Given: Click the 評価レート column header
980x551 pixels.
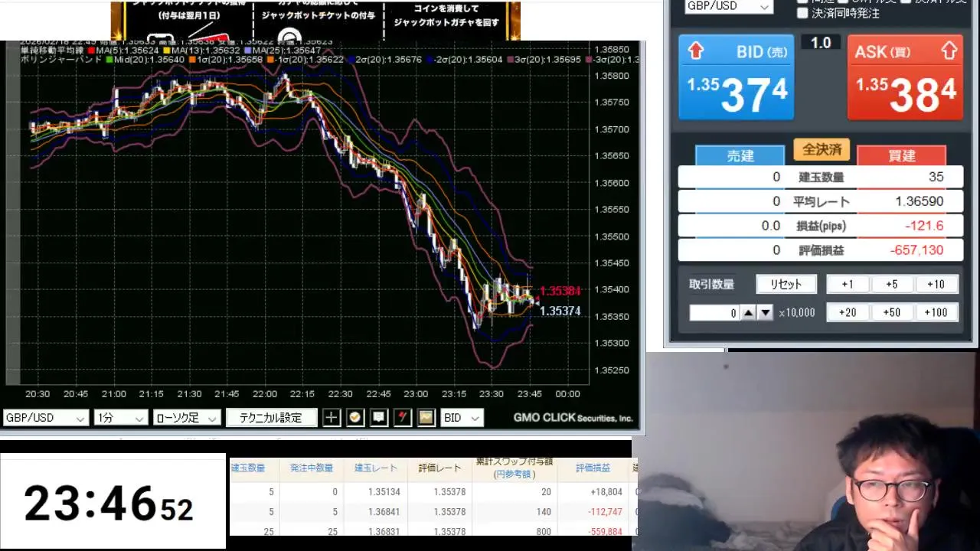Looking at the screenshot, I should [x=439, y=468].
